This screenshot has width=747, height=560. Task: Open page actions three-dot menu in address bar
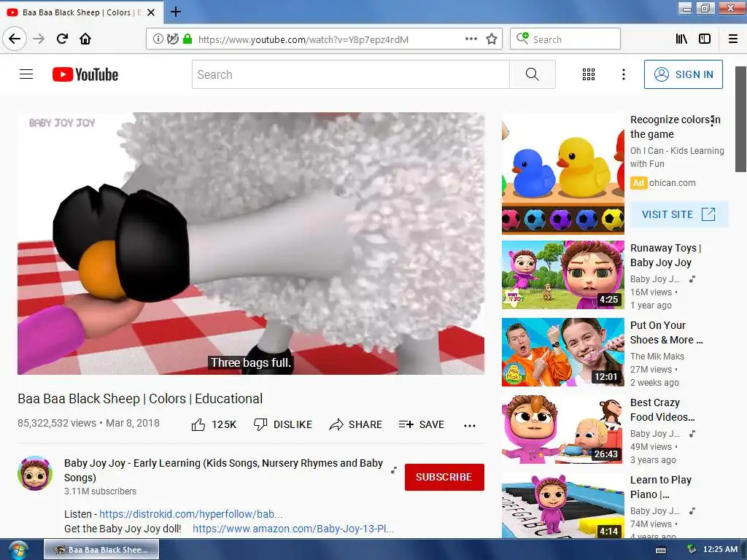tap(471, 39)
